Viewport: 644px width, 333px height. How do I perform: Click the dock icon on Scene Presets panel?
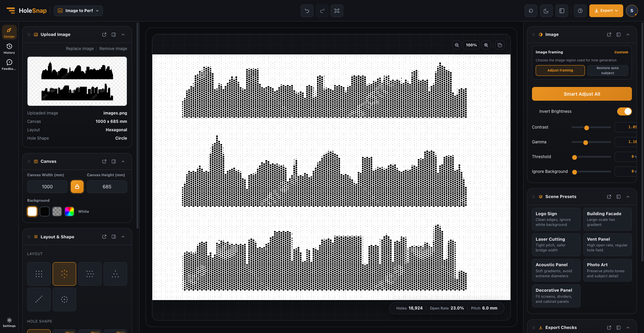(619, 197)
